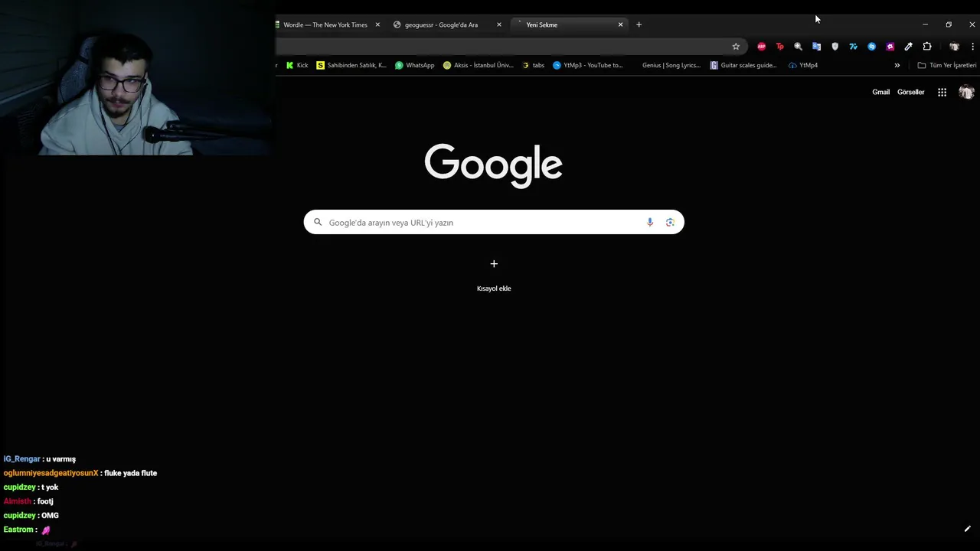Open the Adblock Plus (ABP) extension
Image resolution: width=980 pixels, height=551 pixels.
tap(761, 47)
